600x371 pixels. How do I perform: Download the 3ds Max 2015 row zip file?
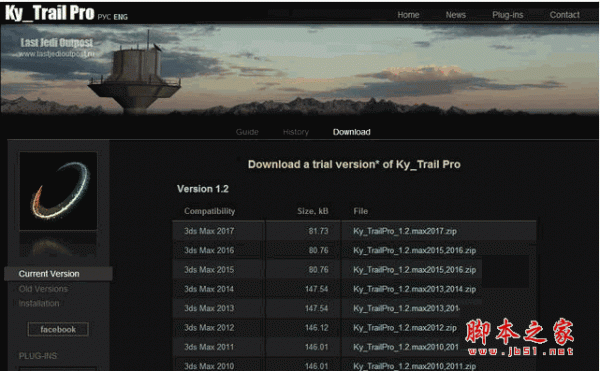click(x=414, y=270)
